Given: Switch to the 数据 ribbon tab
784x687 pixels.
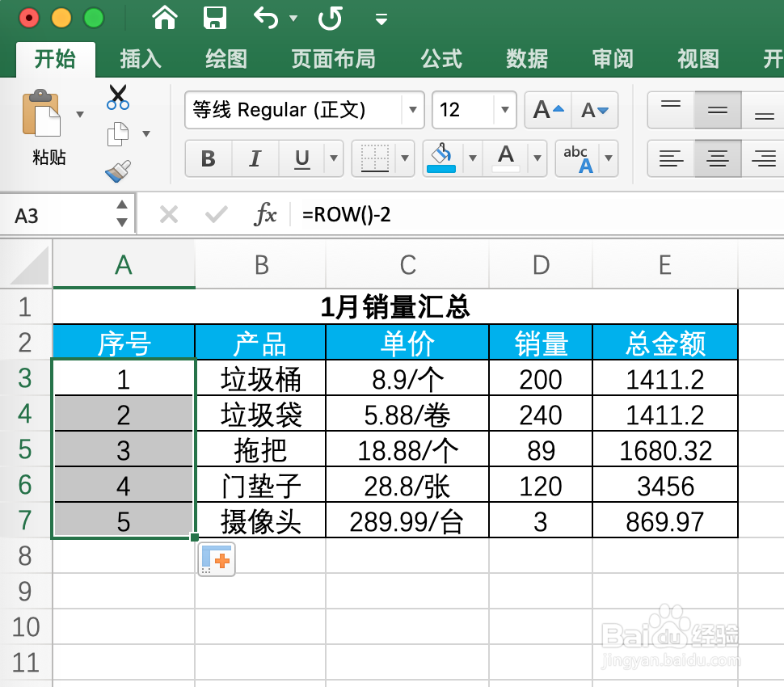Looking at the screenshot, I should click(526, 58).
